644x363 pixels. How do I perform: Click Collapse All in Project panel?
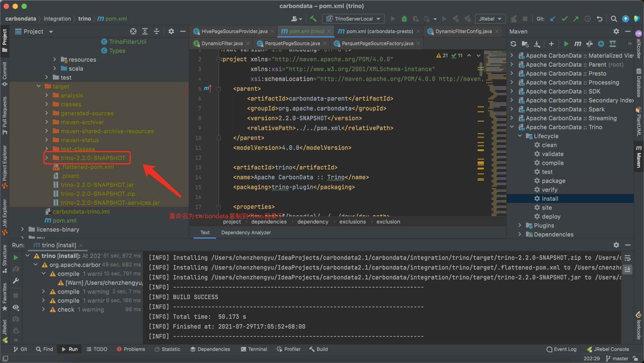pos(156,31)
